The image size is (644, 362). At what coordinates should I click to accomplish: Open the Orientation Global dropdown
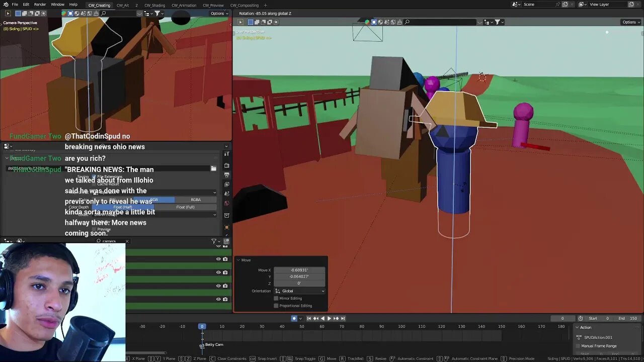click(299, 291)
